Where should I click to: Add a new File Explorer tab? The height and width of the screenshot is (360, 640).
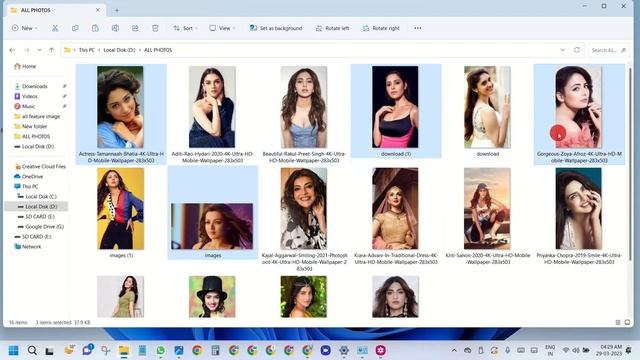pyautogui.click(x=117, y=10)
